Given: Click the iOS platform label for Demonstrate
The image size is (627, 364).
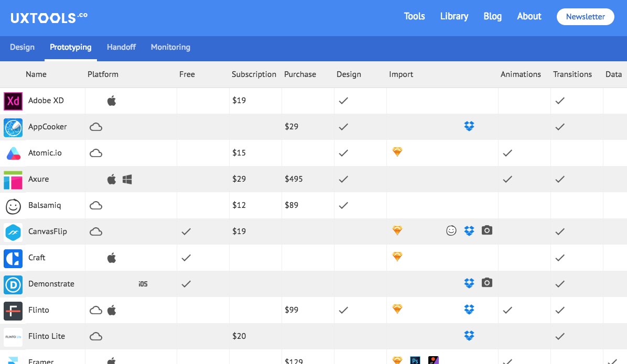Looking at the screenshot, I should coord(143,284).
